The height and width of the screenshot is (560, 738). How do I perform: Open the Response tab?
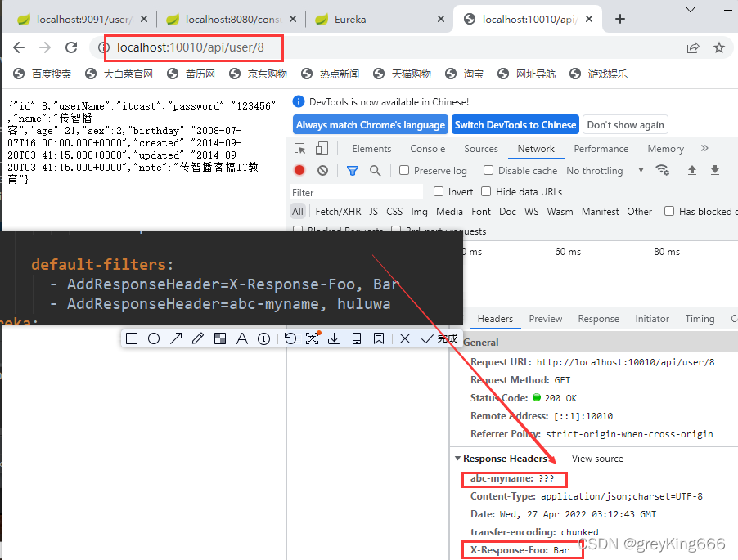(x=598, y=319)
